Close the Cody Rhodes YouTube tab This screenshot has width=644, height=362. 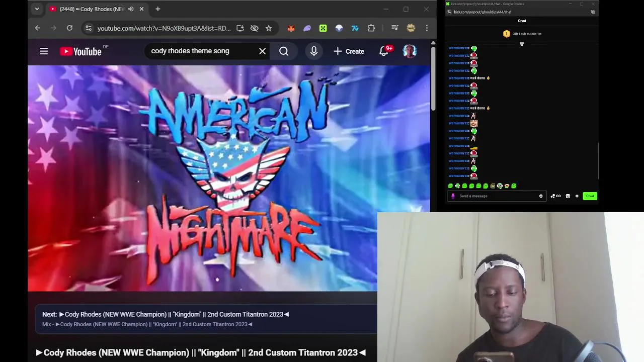[141, 9]
